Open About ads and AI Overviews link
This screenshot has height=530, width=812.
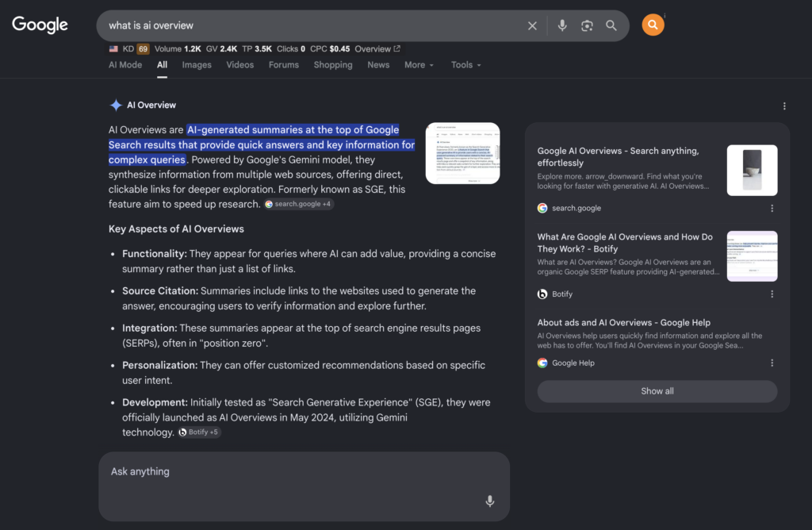click(623, 323)
